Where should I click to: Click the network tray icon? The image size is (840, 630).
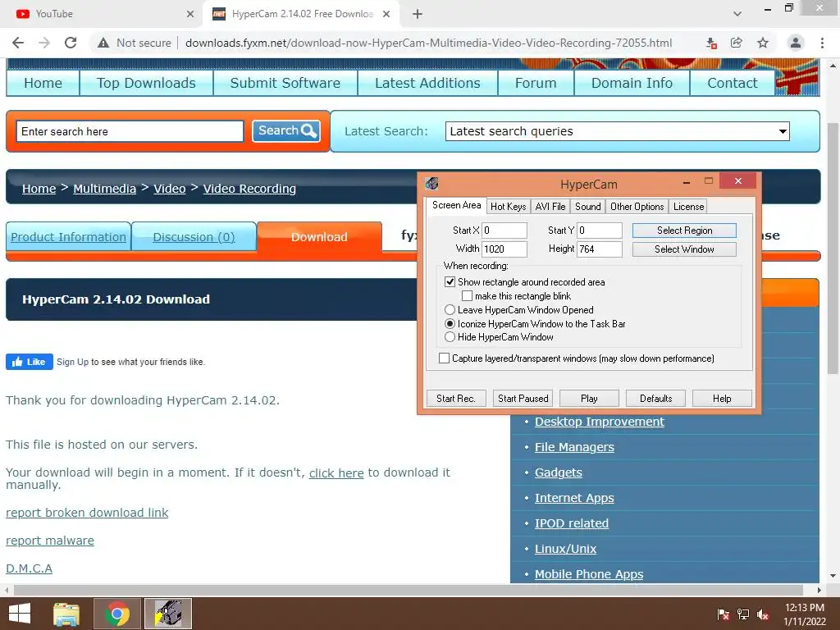coord(743,614)
